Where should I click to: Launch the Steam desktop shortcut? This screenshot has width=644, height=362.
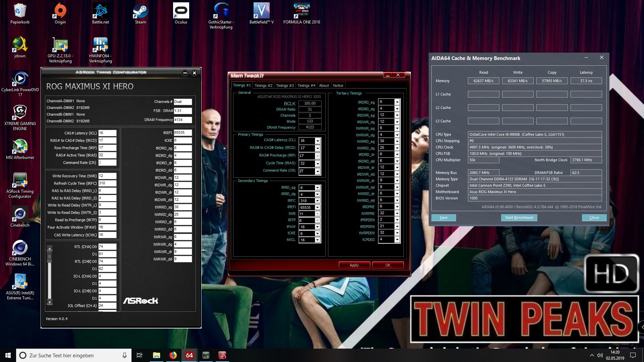pos(141,14)
